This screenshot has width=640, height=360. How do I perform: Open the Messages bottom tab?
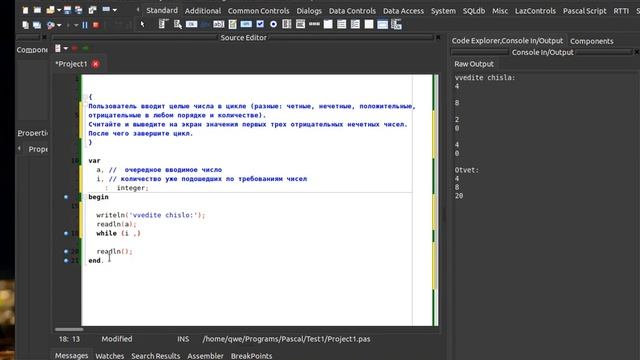71,356
